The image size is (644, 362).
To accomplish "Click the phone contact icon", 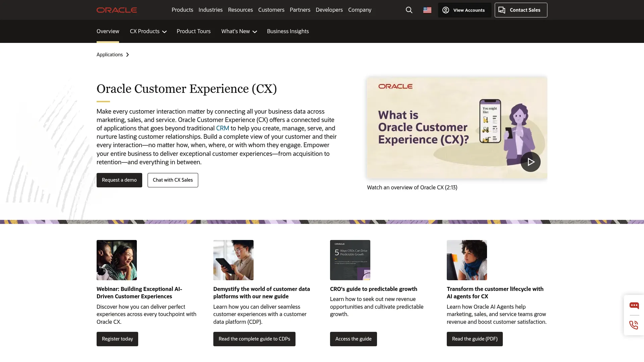I will pyautogui.click(x=633, y=325).
